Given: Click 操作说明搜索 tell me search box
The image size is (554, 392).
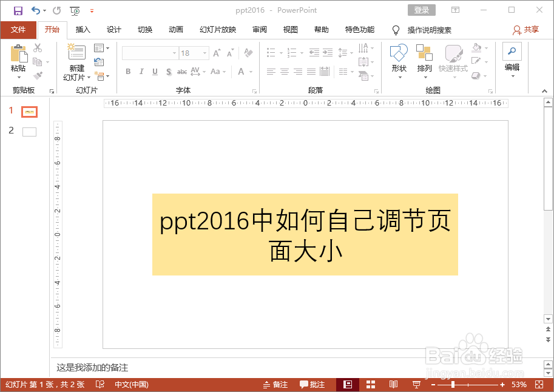Looking at the screenshot, I should coord(429,30).
